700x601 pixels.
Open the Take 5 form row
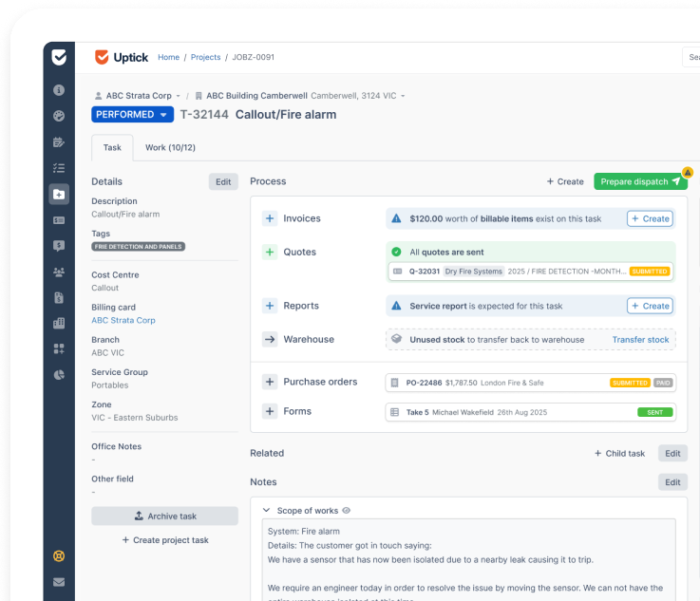coord(530,412)
